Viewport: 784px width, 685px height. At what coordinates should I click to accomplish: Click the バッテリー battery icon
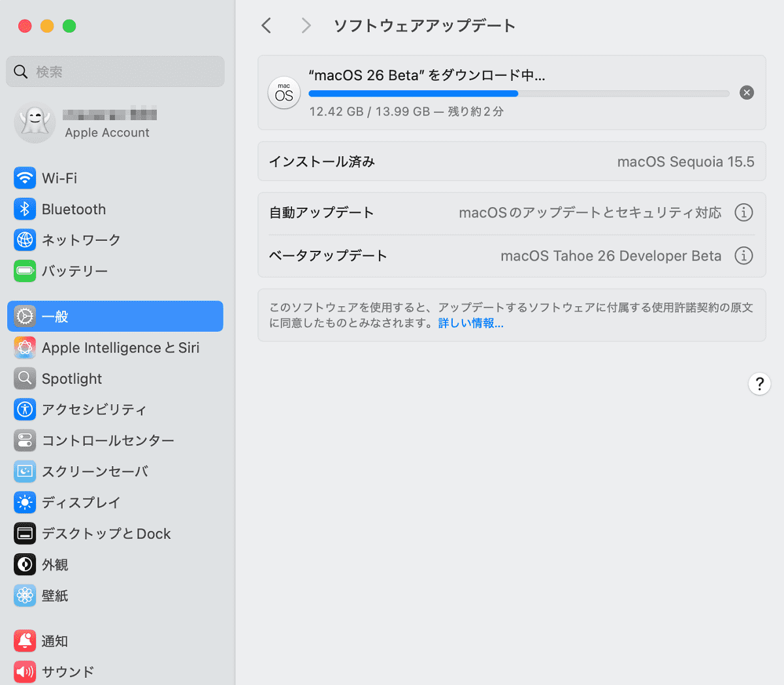point(25,270)
